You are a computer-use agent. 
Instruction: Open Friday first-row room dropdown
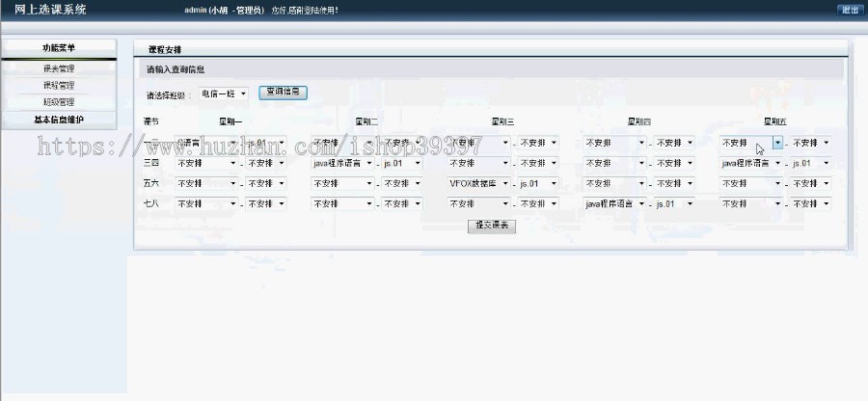810,143
